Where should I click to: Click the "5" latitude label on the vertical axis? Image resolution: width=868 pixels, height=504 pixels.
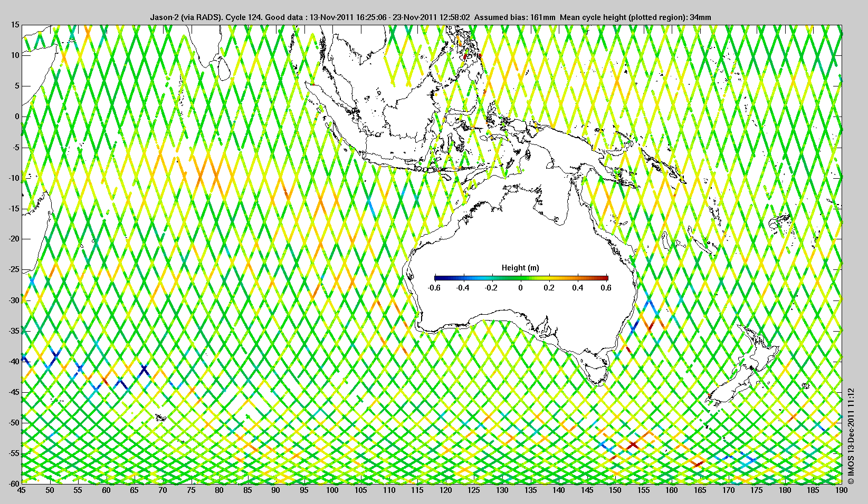coord(17,86)
